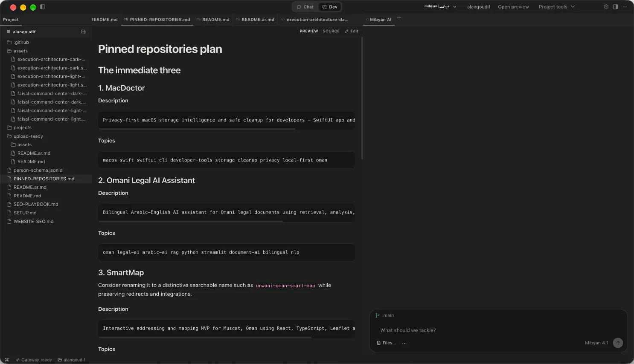
Task: Collapse all folders in alanqoudif project header
Action: click(84, 32)
